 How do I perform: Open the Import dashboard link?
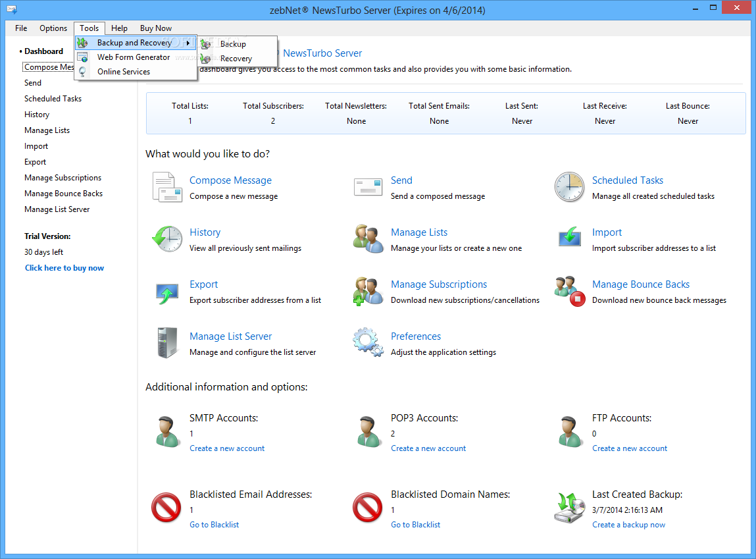pos(607,232)
